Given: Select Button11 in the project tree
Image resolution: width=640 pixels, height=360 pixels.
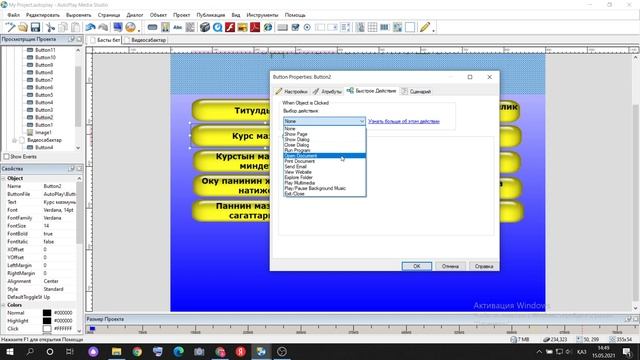Looking at the screenshot, I should click(45, 50).
